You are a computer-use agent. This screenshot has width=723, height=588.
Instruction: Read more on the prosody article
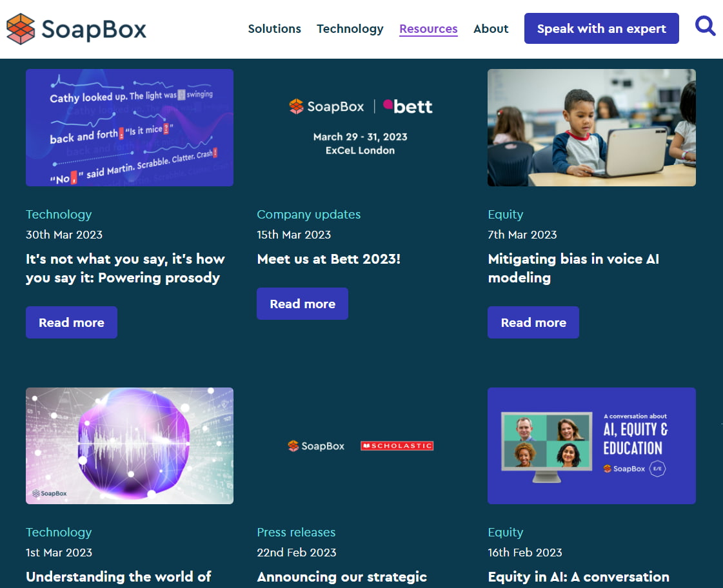tap(72, 322)
